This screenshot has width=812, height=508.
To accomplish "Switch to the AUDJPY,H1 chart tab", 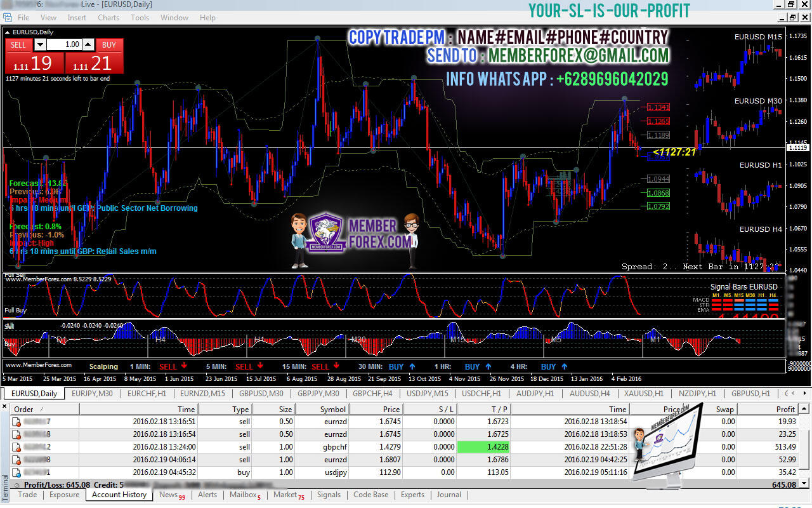I will click(535, 394).
